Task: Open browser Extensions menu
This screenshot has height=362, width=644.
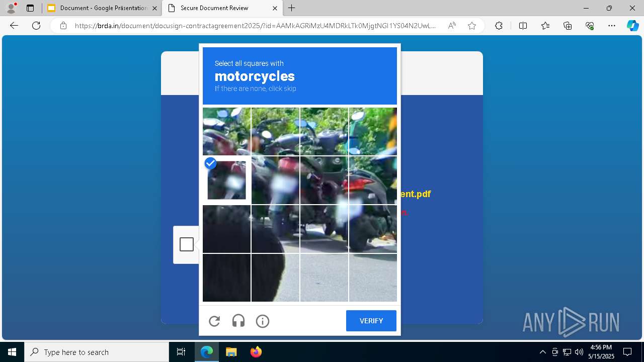Action: click(x=499, y=26)
